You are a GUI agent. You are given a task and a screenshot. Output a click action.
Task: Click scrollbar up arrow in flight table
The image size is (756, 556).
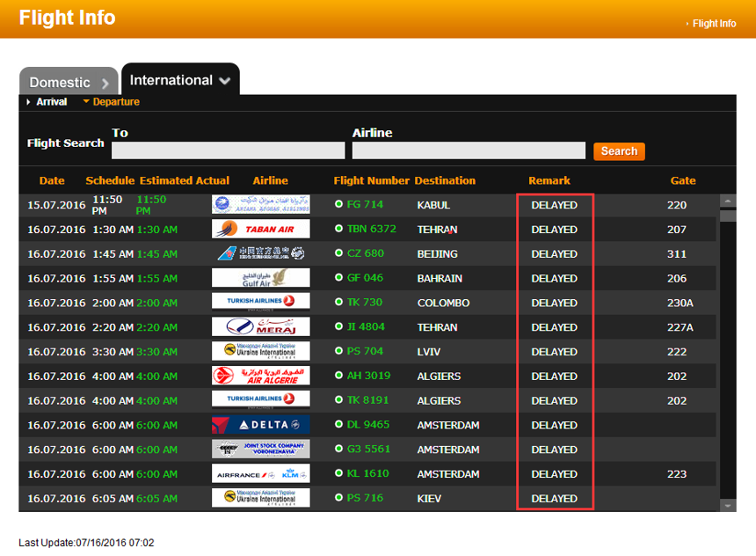pyautogui.click(x=728, y=201)
